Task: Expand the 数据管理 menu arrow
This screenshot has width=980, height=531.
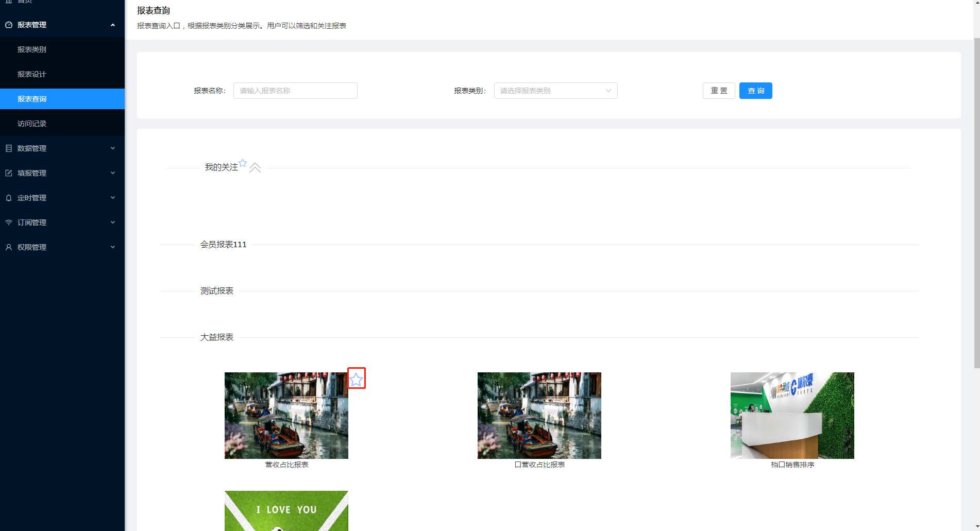Action: [113, 148]
